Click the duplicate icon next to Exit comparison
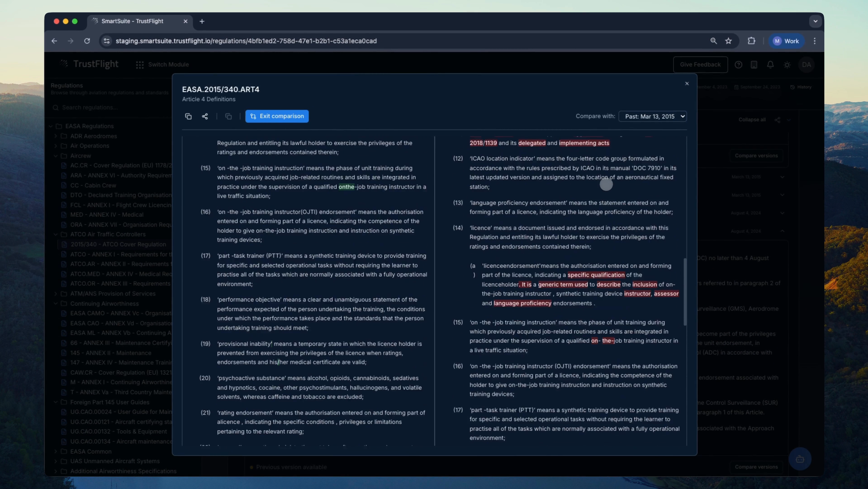This screenshot has height=489, width=868. [x=228, y=116]
